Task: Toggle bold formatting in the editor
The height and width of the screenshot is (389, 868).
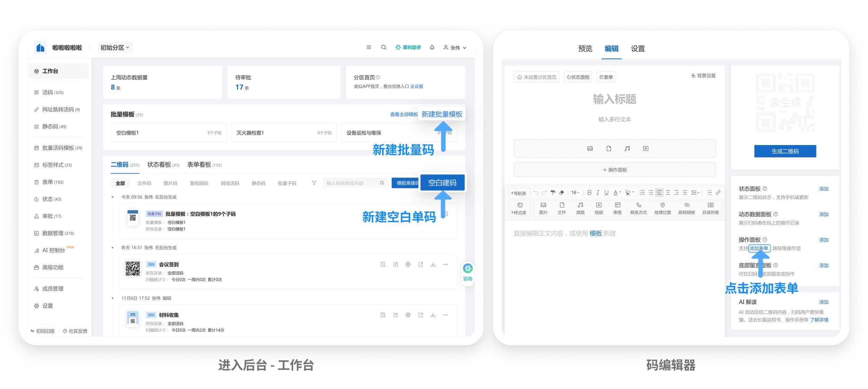Action: [x=589, y=192]
